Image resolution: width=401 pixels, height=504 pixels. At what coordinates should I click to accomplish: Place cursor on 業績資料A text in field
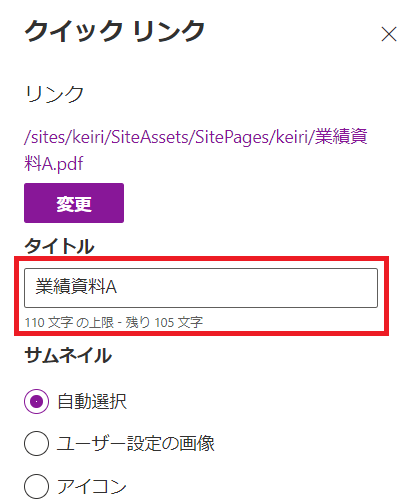pos(76,287)
